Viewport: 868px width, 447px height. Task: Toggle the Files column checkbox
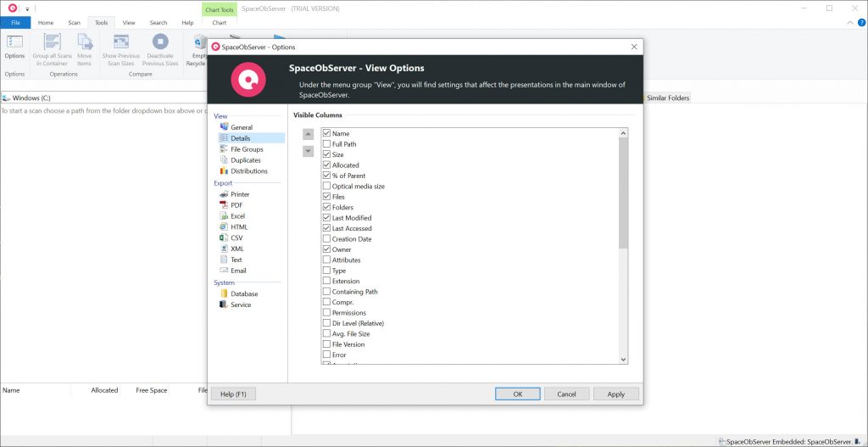[326, 197]
